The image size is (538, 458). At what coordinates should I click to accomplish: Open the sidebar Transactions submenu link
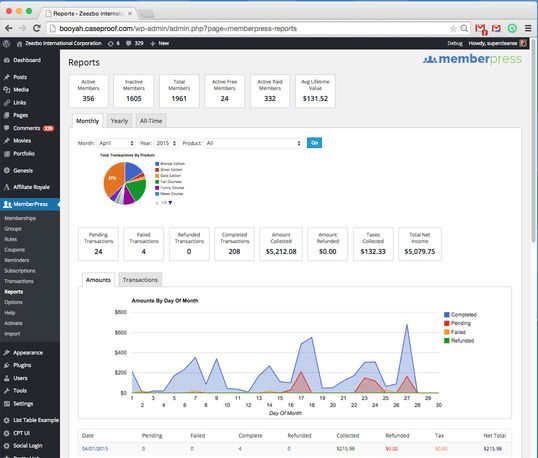point(19,281)
